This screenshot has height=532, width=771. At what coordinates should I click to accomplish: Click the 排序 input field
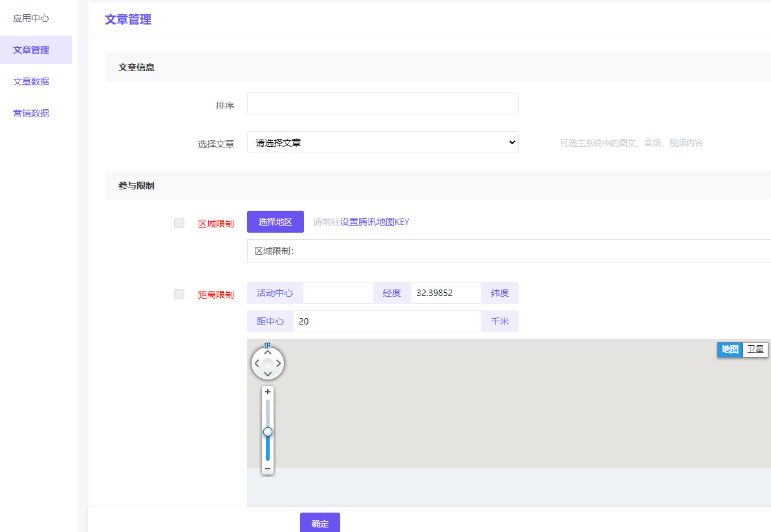coord(382,103)
